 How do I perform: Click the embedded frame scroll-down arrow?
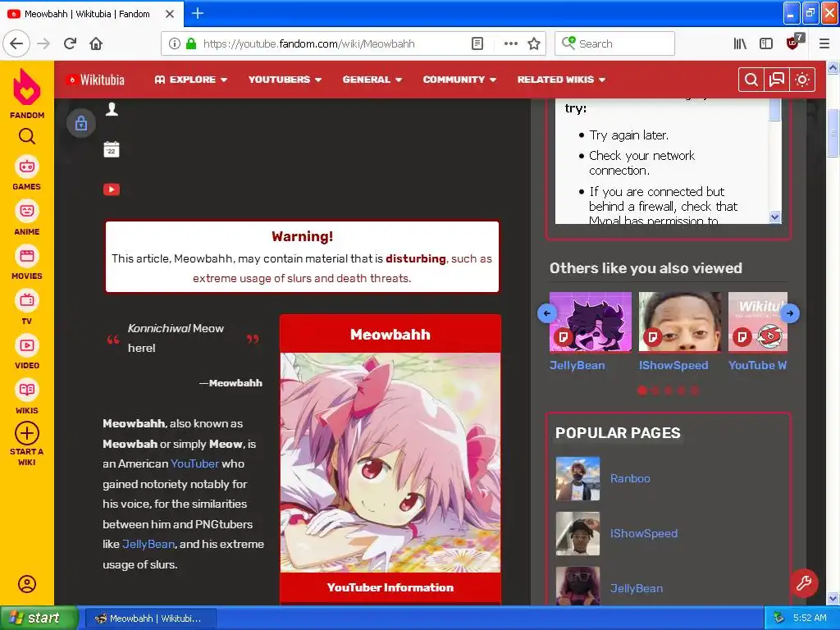tap(775, 217)
